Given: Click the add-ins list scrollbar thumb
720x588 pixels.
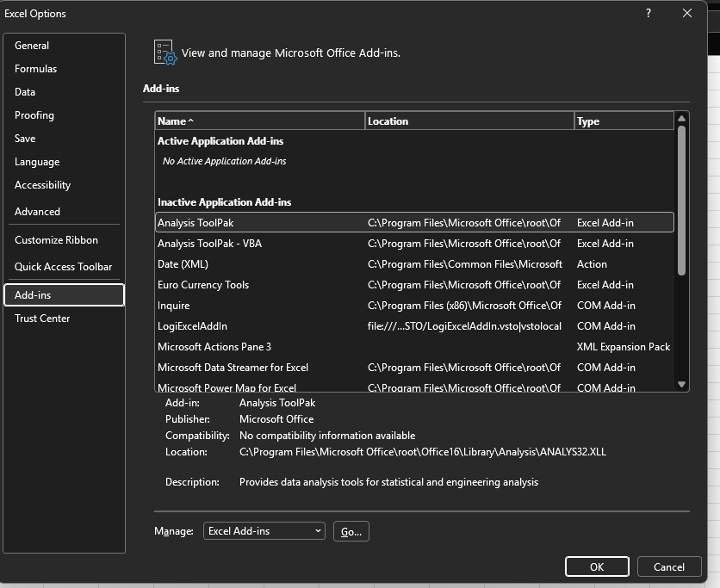Looking at the screenshot, I should click(681, 201).
